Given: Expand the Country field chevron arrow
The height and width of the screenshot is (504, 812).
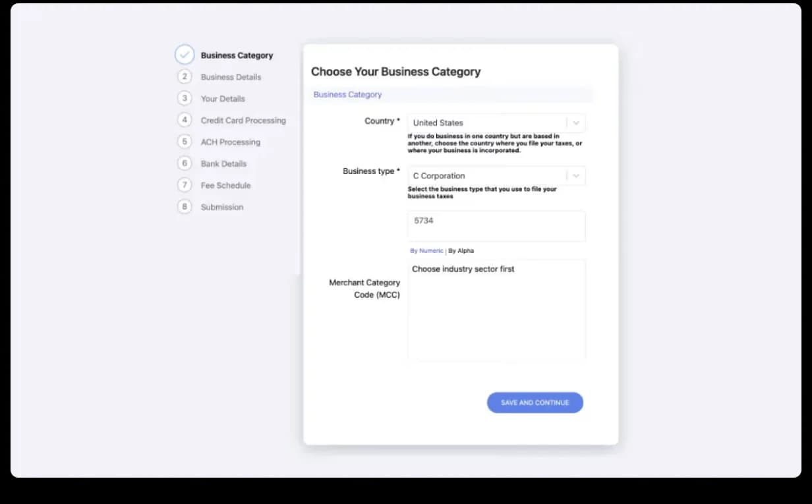Looking at the screenshot, I should click(576, 123).
